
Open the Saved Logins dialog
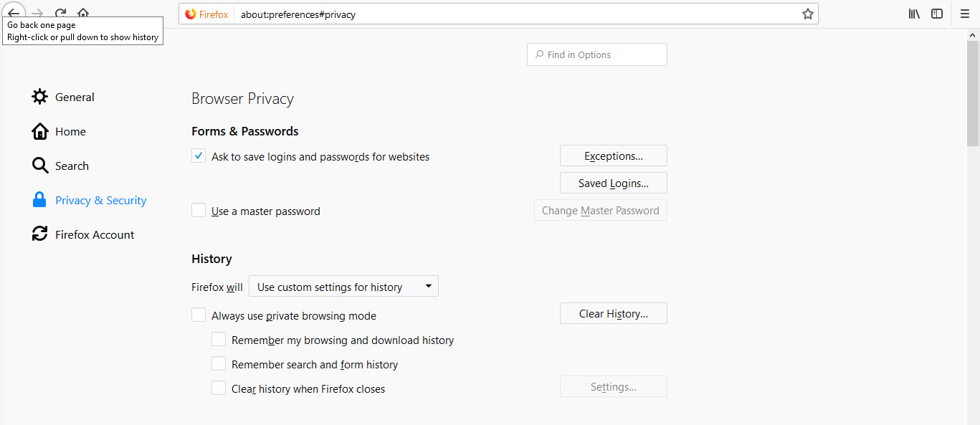[614, 183]
